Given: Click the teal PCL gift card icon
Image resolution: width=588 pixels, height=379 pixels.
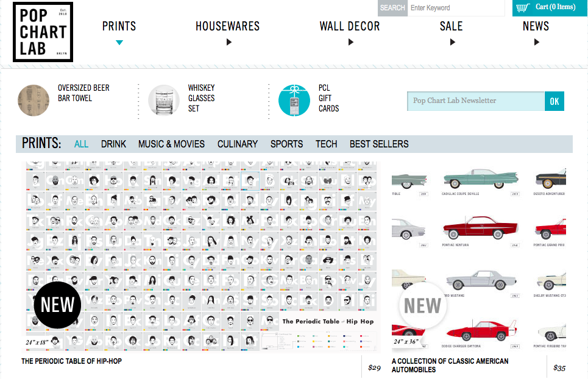Looking at the screenshot, I should pos(294,100).
